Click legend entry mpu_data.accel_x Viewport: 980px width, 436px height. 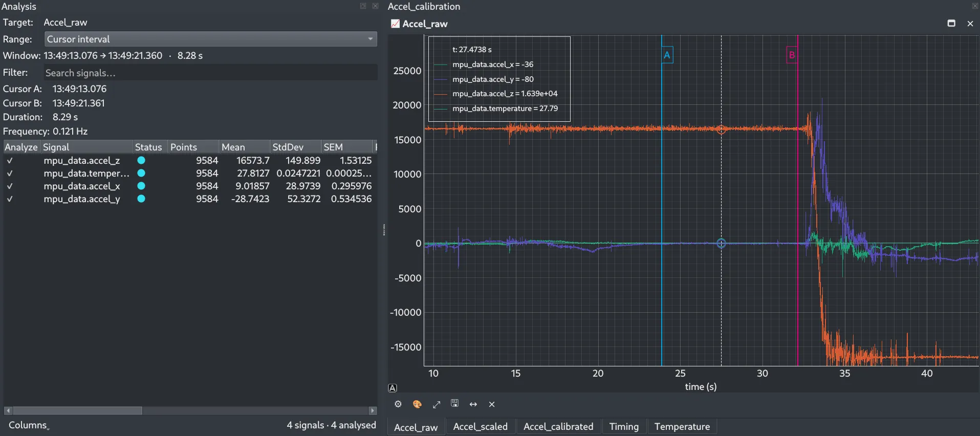492,64
